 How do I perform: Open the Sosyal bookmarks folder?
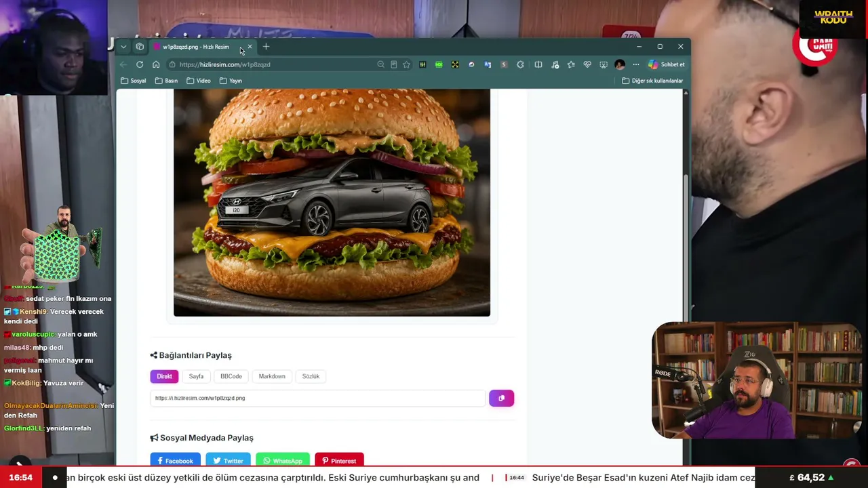tap(134, 81)
